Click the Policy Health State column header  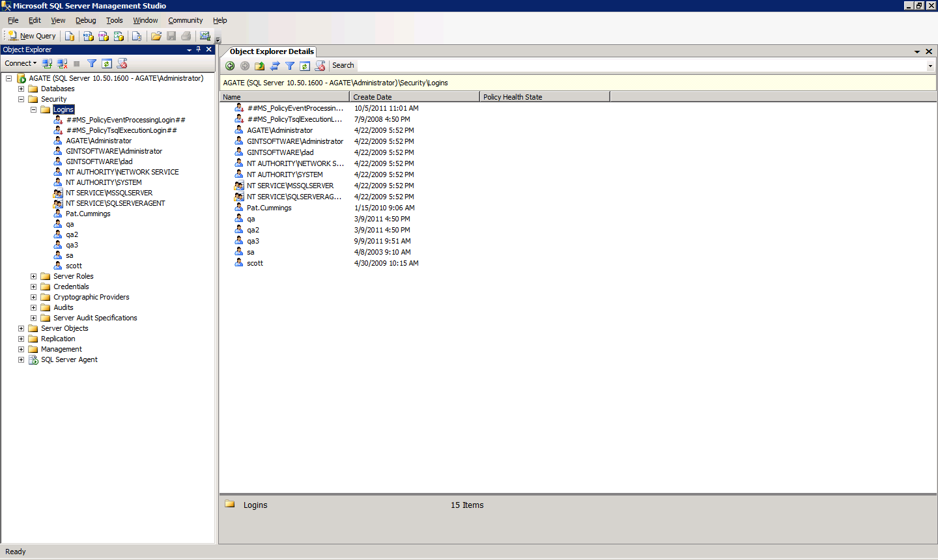(x=545, y=97)
